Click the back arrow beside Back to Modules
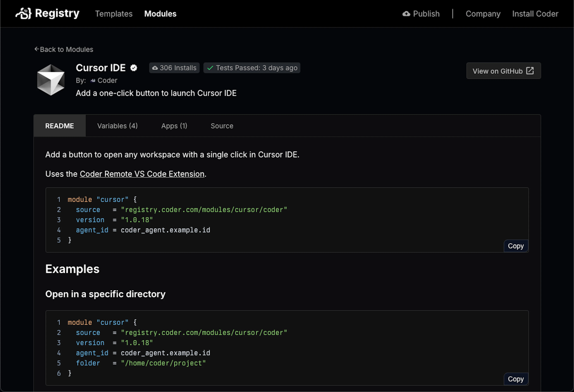Image resolution: width=574 pixels, height=392 pixels. [x=37, y=49]
